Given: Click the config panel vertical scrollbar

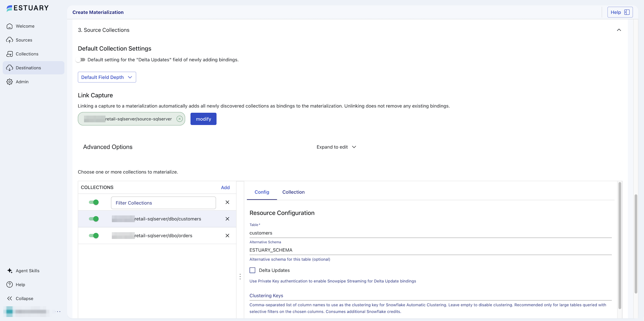Looking at the screenshot, I should click(620, 246).
